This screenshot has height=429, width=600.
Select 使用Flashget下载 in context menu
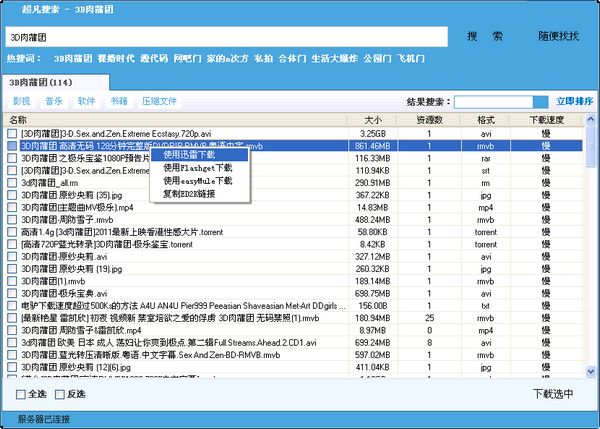[x=197, y=168]
